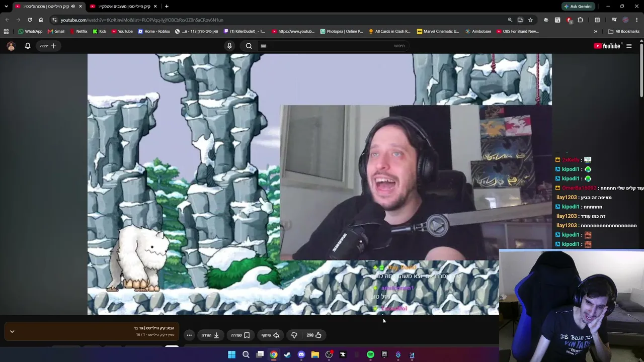Click the install app icon in address bar

pos(520,20)
